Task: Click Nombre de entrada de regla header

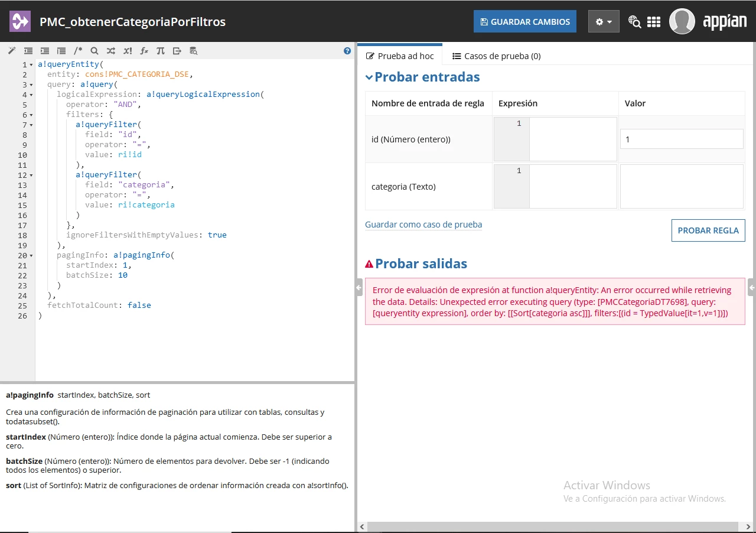Action: click(x=428, y=103)
